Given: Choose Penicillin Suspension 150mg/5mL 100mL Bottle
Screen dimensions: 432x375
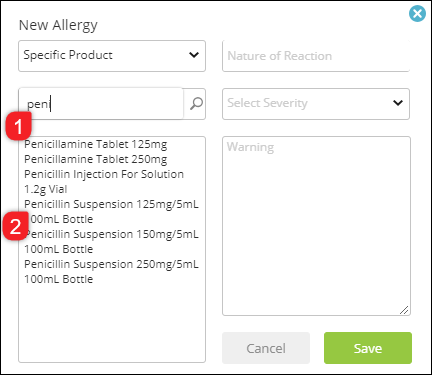Looking at the screenshot, I should pos(111,242).
